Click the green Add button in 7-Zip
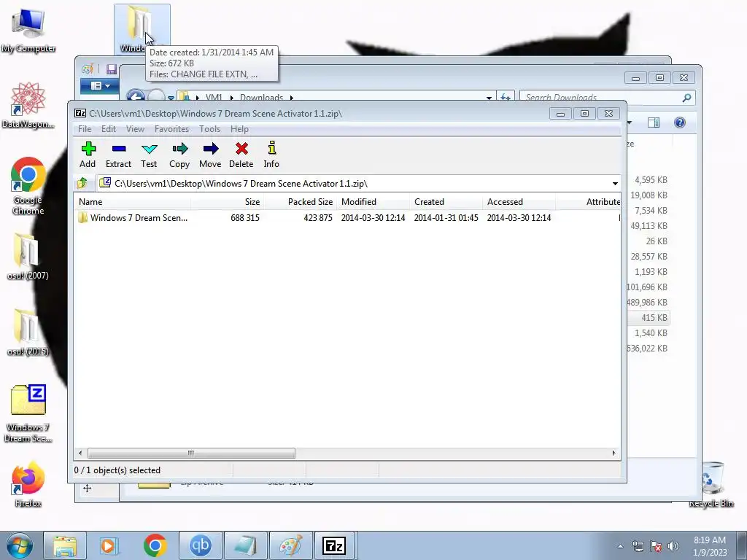The height and width of the screenshot is (560, 747). click(88, 155)
